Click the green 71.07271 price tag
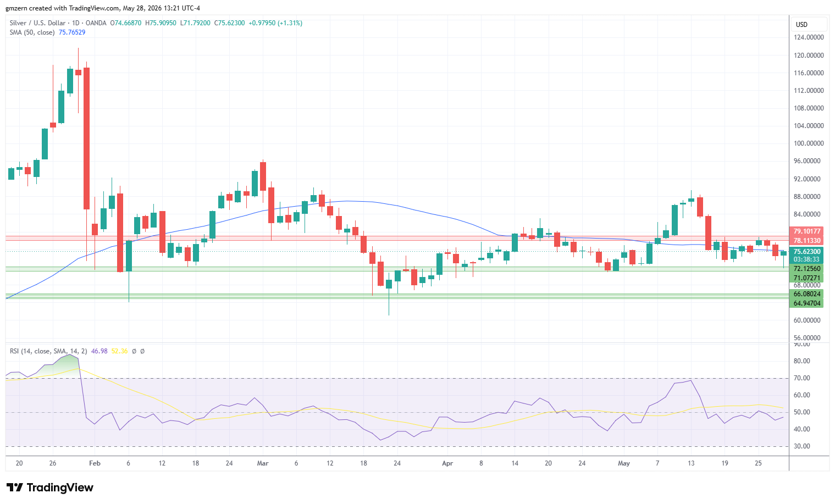Screen dimensions: 835x504 click(x=807, y=278)
